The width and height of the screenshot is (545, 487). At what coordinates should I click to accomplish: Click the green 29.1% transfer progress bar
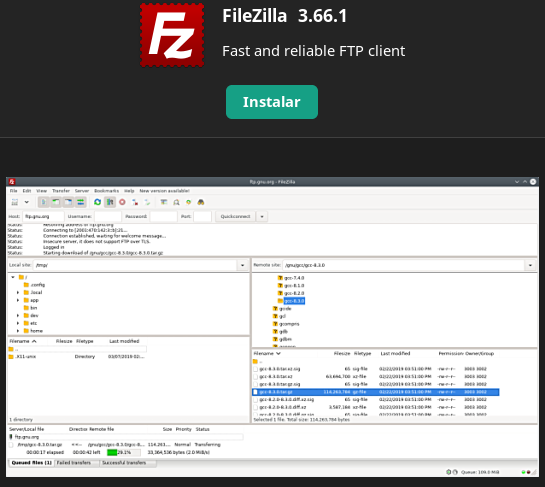pyautogui.click(x=123, y=452)
